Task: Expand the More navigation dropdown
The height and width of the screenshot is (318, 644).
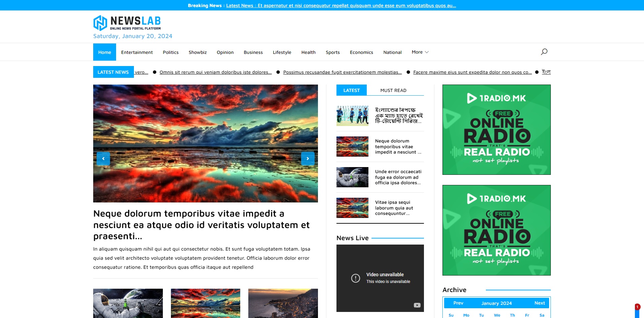Action: coord(420,52)
